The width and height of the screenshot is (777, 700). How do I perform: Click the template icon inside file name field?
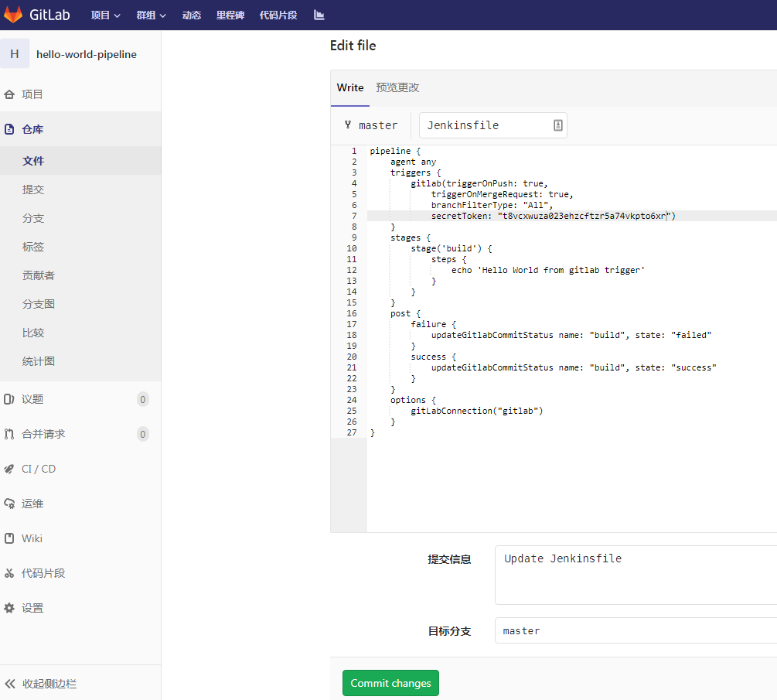pyautogui.click(x=558, y=125)
